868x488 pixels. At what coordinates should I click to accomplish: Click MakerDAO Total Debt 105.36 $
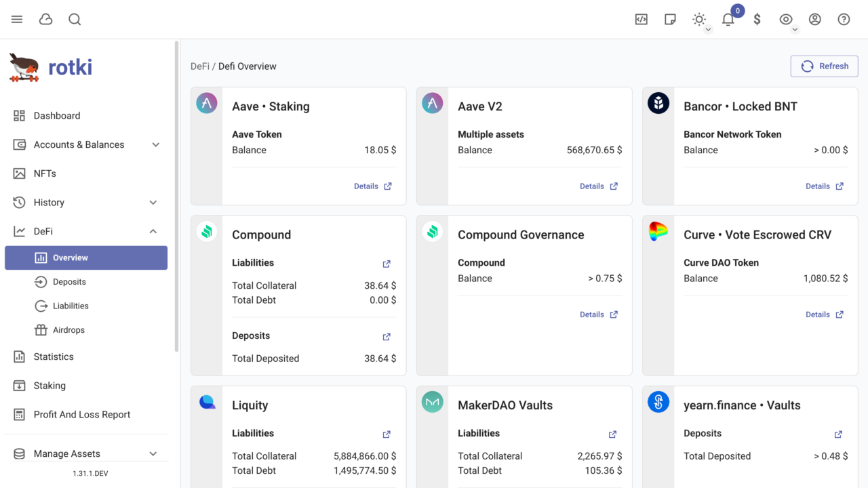coord(604,470)
